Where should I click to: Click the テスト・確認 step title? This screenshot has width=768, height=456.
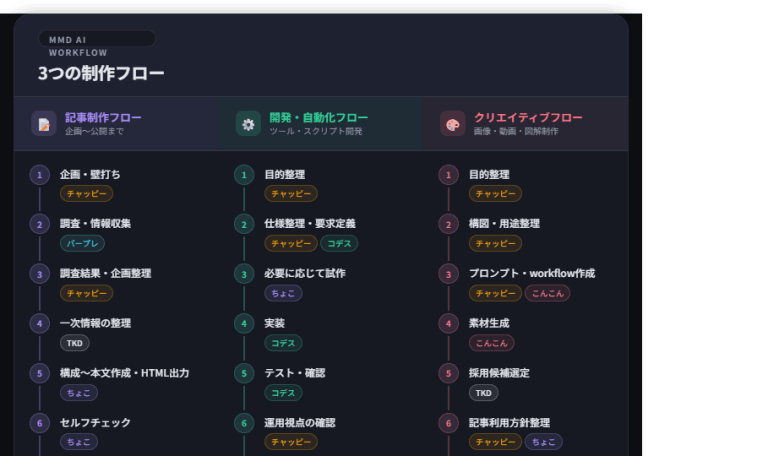[x=295, y=373]
